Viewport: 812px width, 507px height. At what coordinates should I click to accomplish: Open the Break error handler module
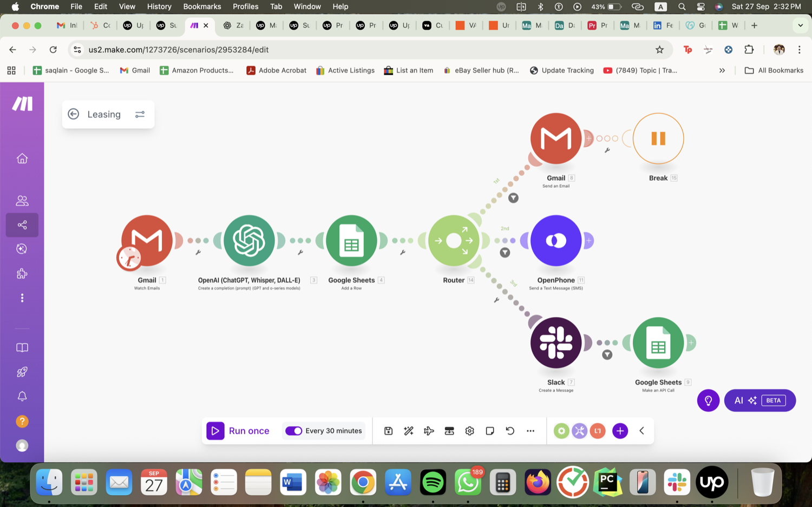coord(658,139)
